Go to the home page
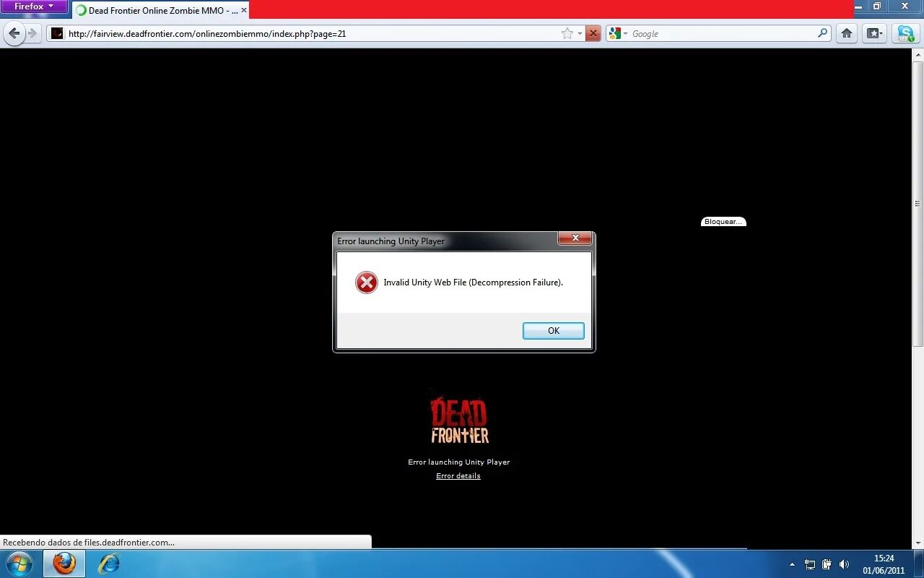 [847, 33]
